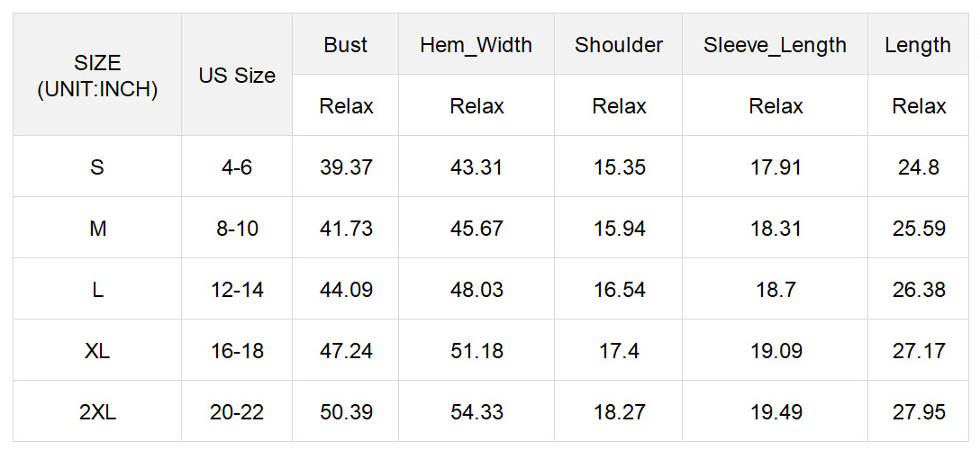Select the US Size column header

click(x=237, y=76)
